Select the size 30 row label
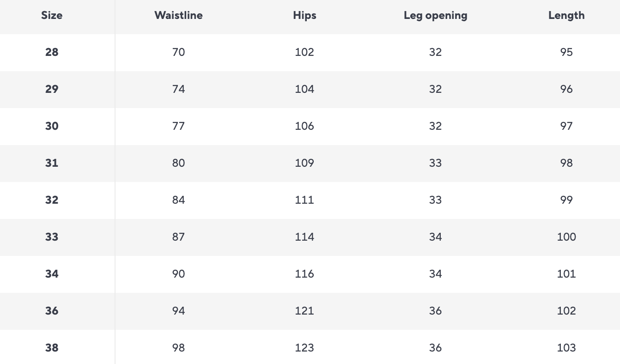This screenshot has height=364, width=620. (x=52, y=126)
